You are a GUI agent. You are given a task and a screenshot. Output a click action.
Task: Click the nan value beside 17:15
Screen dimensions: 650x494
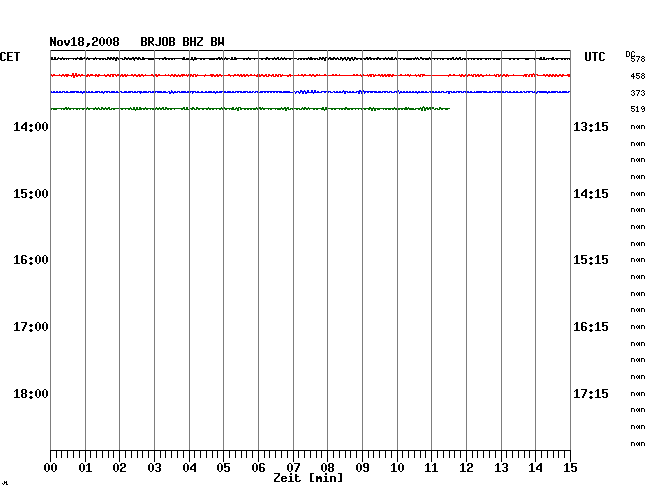click(x=638, y=394)
